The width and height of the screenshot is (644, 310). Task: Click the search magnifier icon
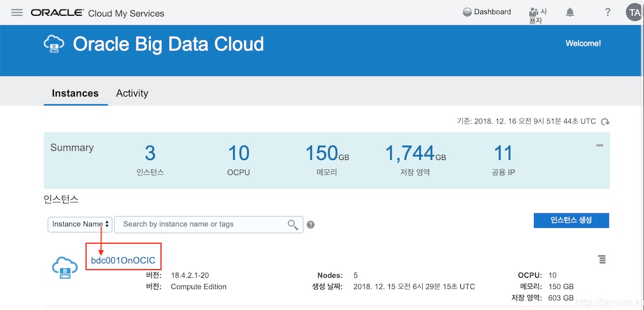293,224
